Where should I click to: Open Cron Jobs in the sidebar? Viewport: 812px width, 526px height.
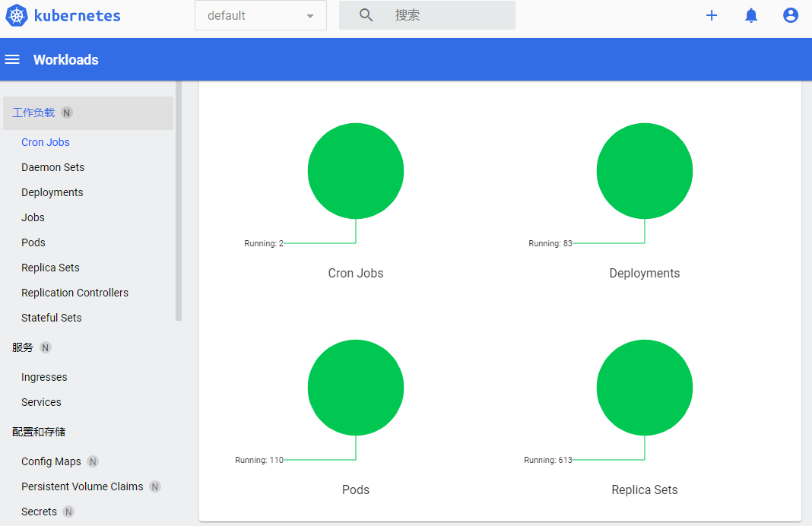click(x=46, y=142)
